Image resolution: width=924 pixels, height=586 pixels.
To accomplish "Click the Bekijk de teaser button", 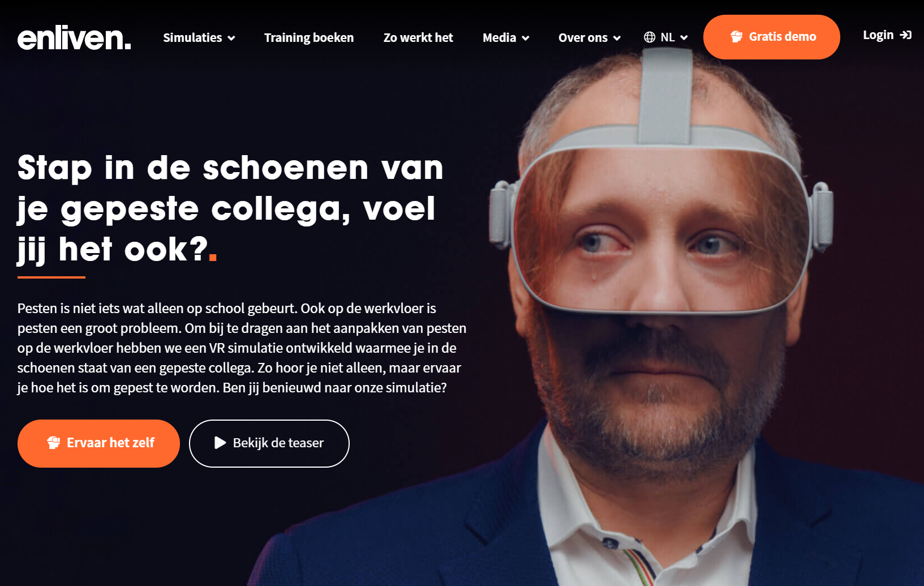I will [269, 443].
